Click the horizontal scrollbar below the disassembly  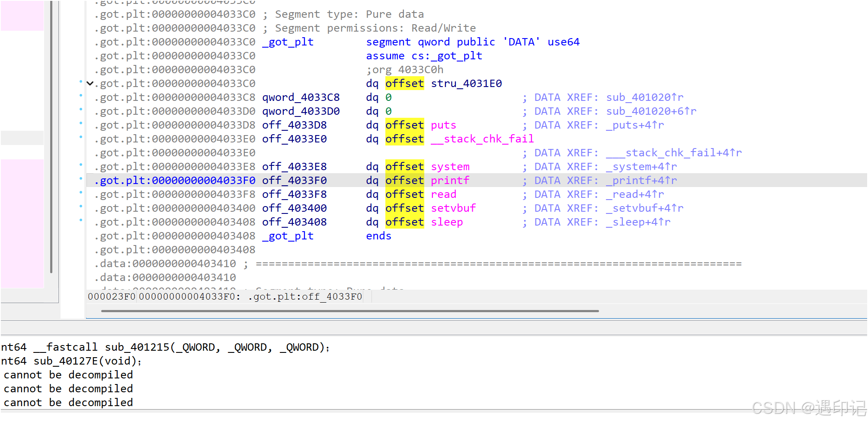click(x=349, y=311)
